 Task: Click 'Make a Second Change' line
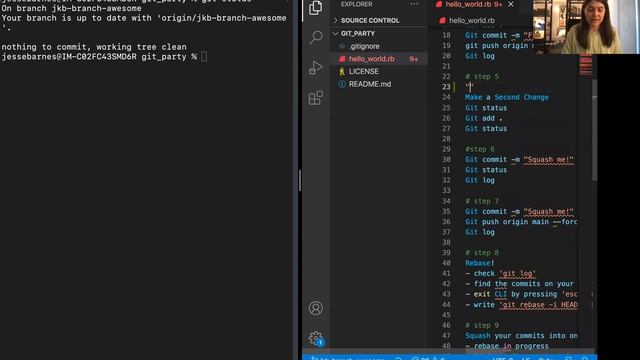[507, 97]
